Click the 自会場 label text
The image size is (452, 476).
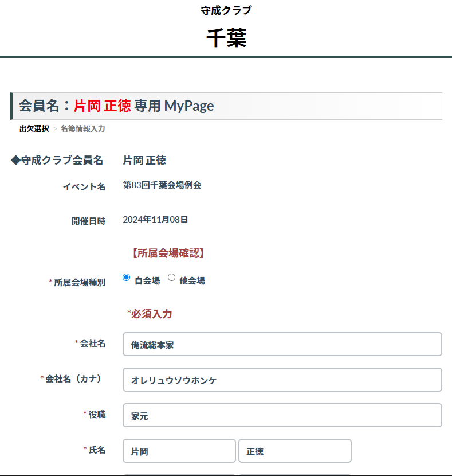[147, 281]
